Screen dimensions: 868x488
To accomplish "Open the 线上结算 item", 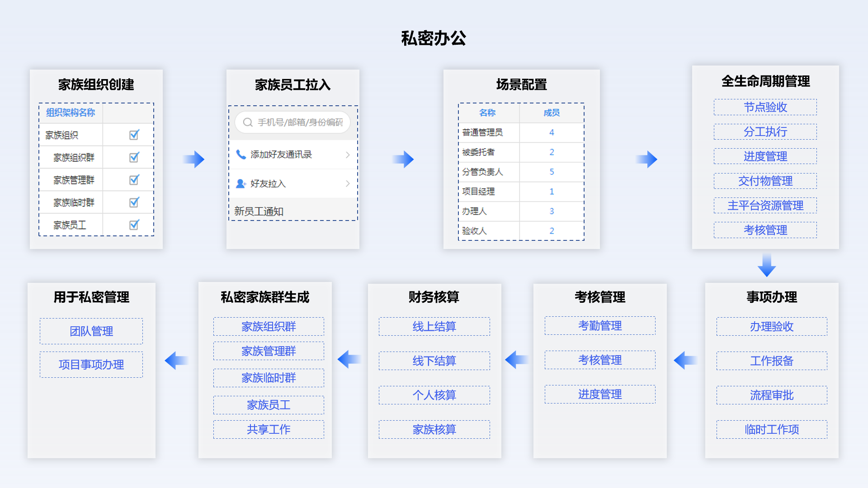I will click(434, 326).
